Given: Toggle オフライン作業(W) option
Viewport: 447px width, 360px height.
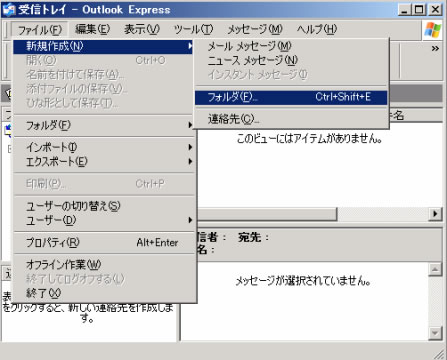Looking at the screenshot, I should [103, 265].
